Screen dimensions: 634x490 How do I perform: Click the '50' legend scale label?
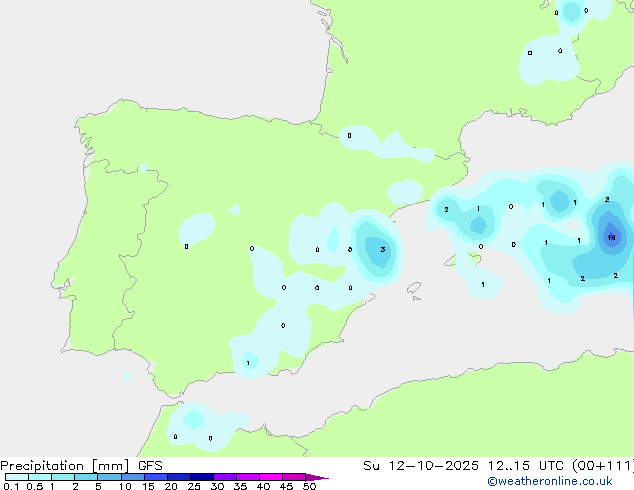(310, 486)
